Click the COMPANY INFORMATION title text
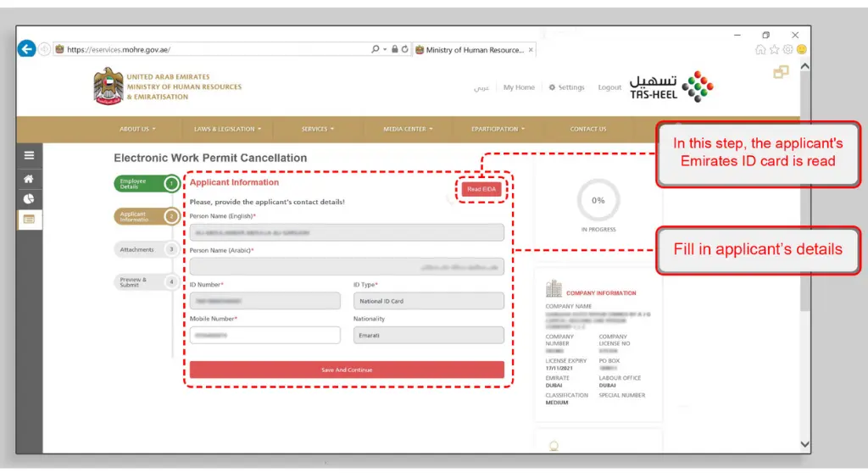Screen dimensions: 868x473 point(601,293)
